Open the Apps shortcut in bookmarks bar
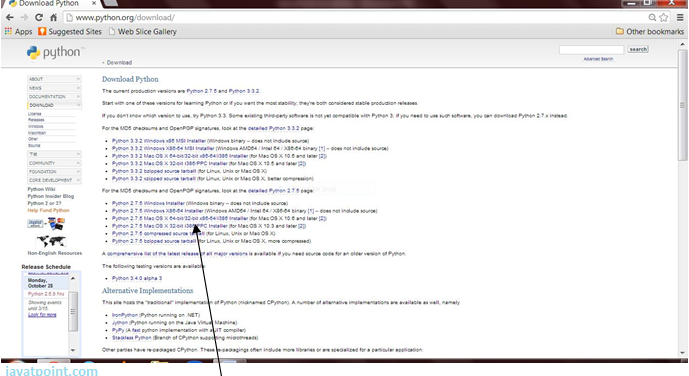The width and height of the screenshot is (689, 376). (18, 32)
